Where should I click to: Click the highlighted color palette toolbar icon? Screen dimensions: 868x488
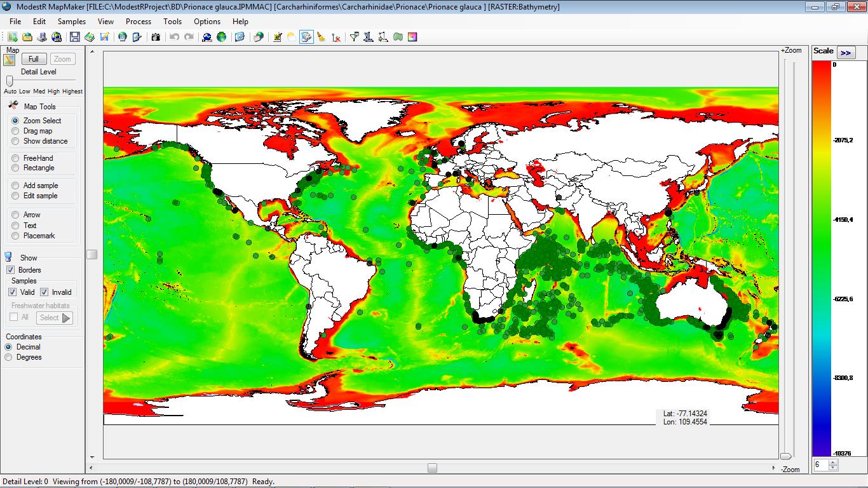tap(306, 37)
